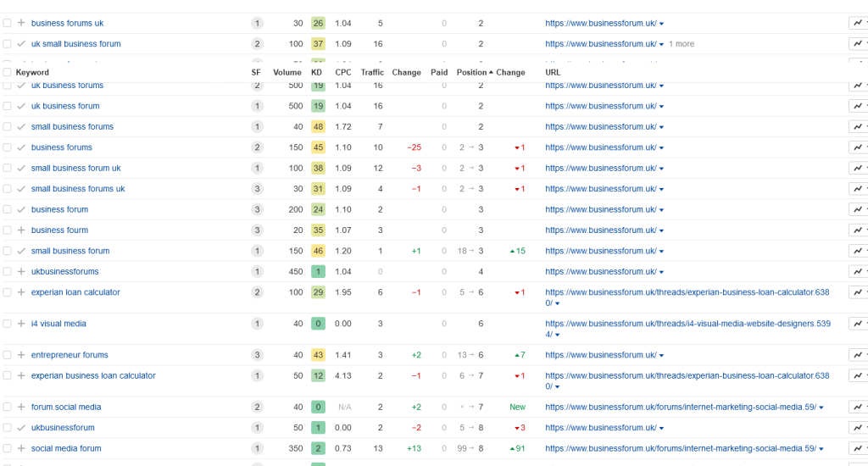
Task: Click the plus icon next to "entrepreneur forums"
Action: [21, 355]
